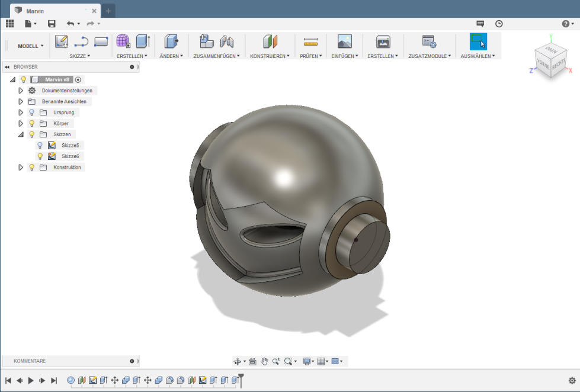Open the display settings dropdown
The width and height of the screenshot is (580, 392).
pos(309,361)
